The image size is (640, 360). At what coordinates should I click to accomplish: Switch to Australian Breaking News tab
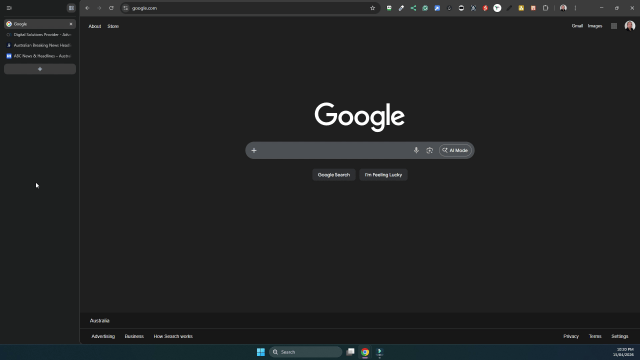(x=40, y=45)
